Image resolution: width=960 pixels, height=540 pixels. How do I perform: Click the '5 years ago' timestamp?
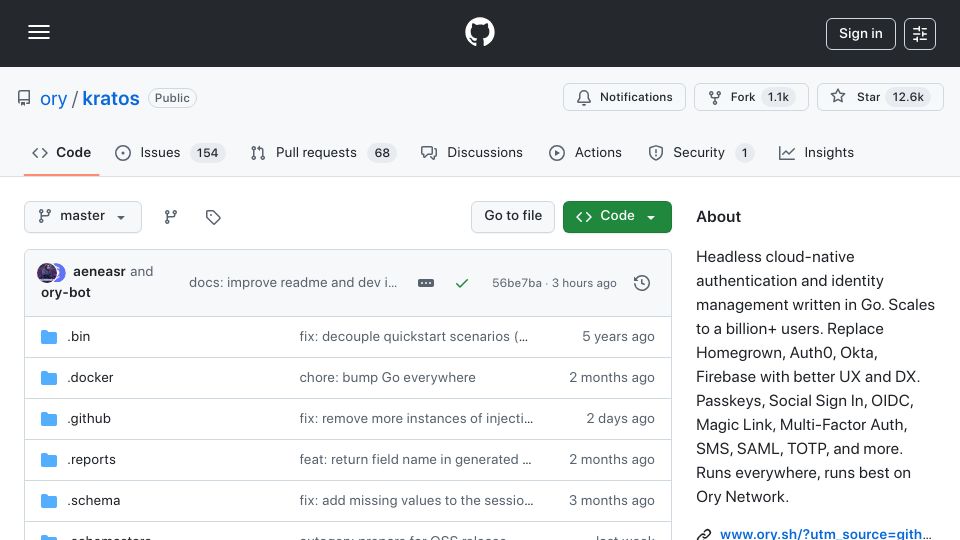[x=618, y=337]
